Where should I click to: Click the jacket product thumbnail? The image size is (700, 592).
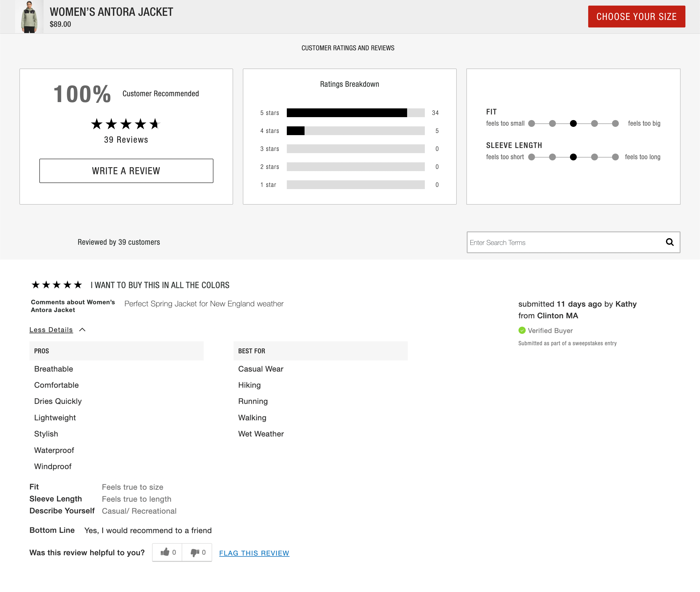[29, 17]
